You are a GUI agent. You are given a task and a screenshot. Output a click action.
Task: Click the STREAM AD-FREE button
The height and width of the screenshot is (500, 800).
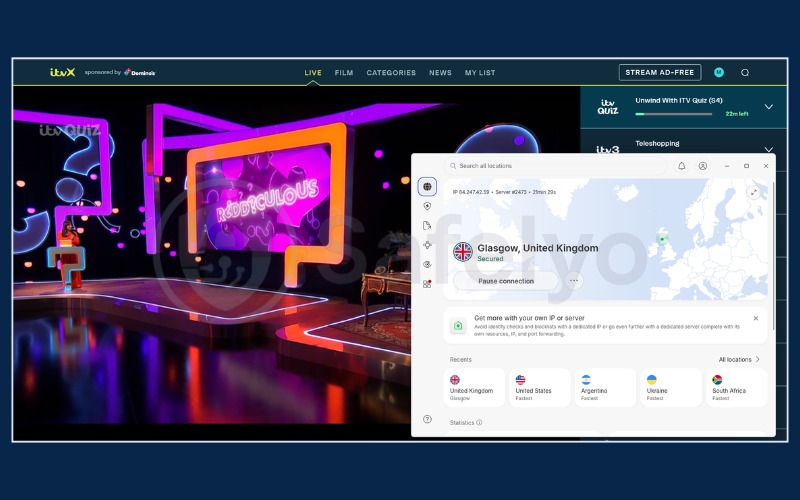point(660,72)
